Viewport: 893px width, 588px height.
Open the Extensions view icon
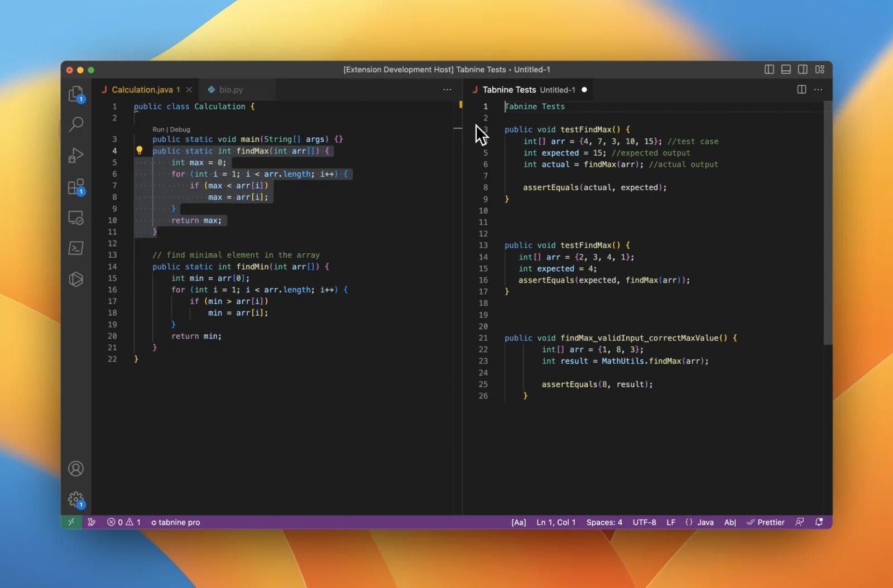tap(76, 186)
